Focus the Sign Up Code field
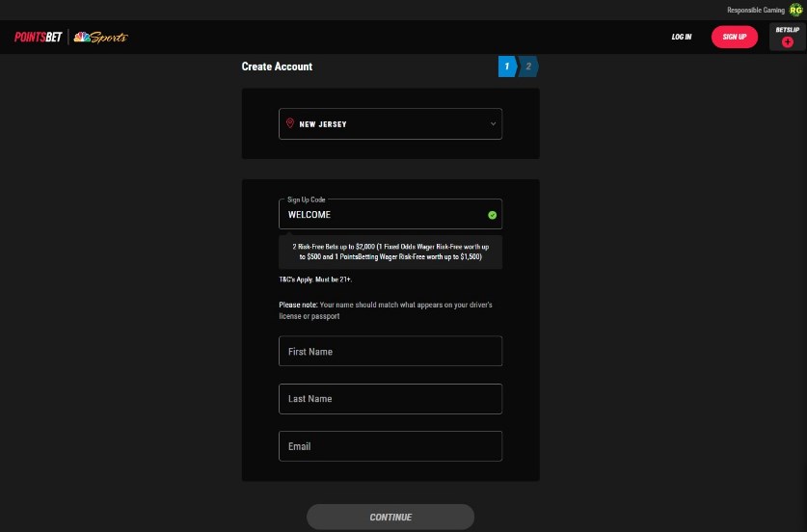Screen dimensions: 807x532 tap(390, 214)
